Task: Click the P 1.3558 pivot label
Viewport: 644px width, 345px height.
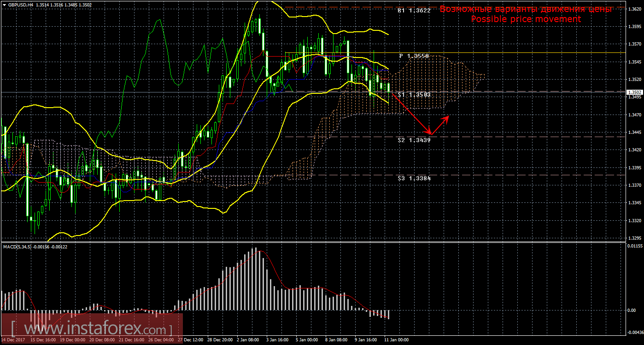Action: [x=414, y=56]
